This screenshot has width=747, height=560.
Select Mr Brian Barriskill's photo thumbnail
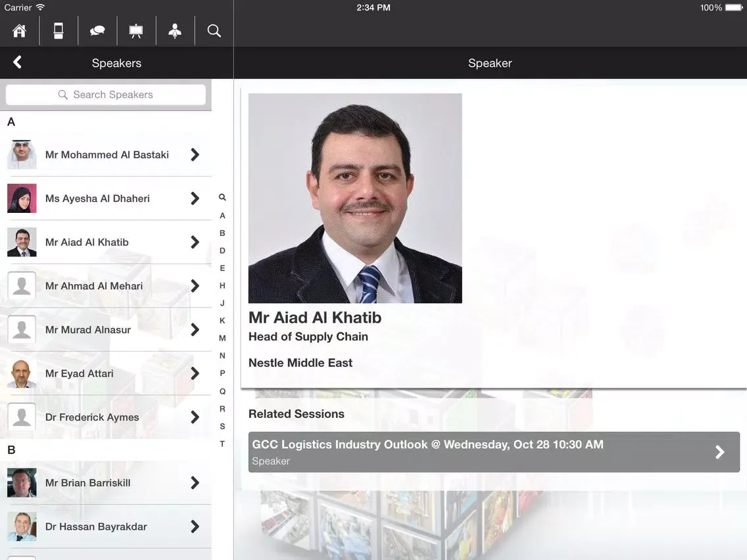point(22,483)
